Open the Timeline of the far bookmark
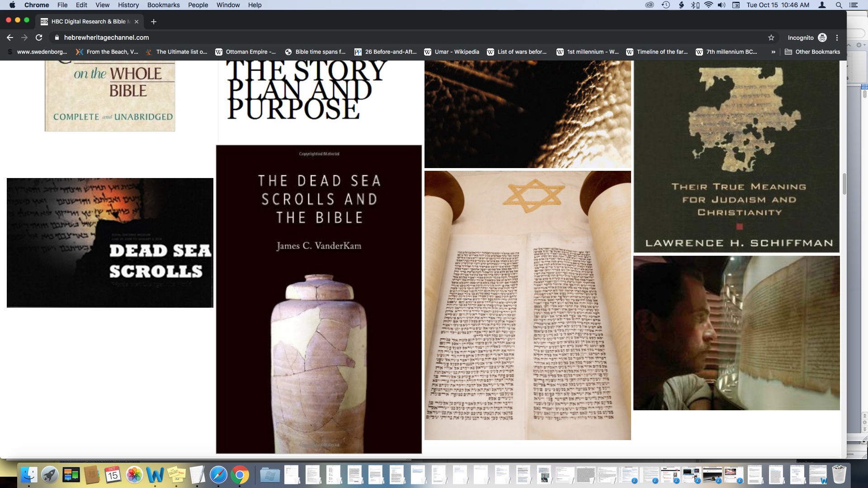 (657, 52)
